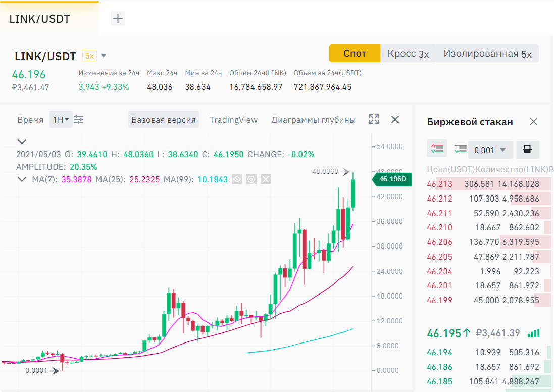The image size is (554, 392).
Task: Select the Кросс 3x margin mode
Action: [x=408, y=54]
